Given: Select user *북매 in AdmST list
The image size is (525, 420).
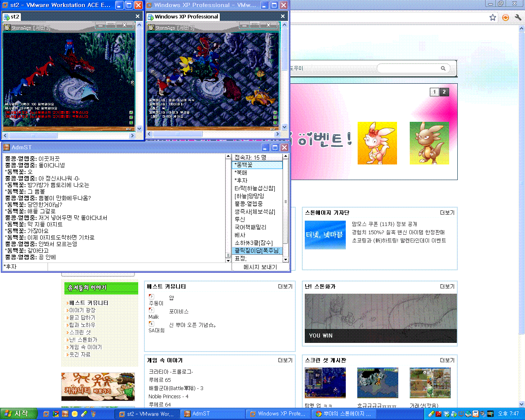Looking at the screenshot, I should point(257,173).
